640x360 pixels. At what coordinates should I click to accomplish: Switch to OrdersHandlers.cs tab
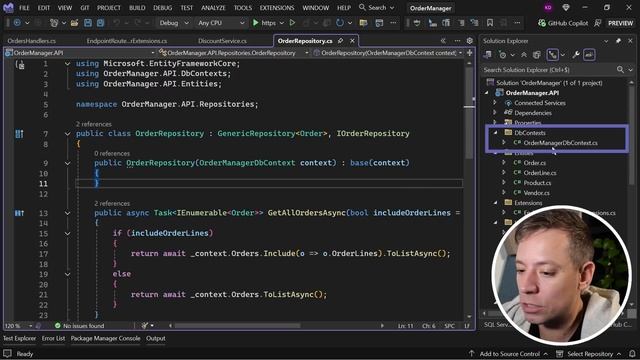point(31,41)
